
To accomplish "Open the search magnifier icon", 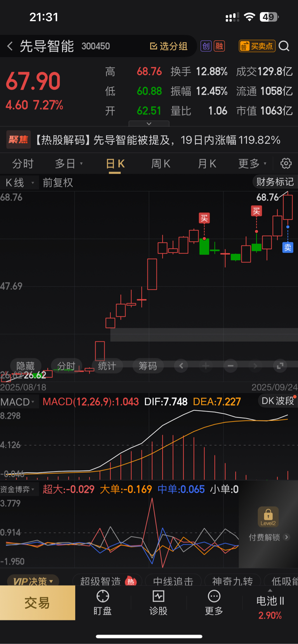I will pos(284,46).
